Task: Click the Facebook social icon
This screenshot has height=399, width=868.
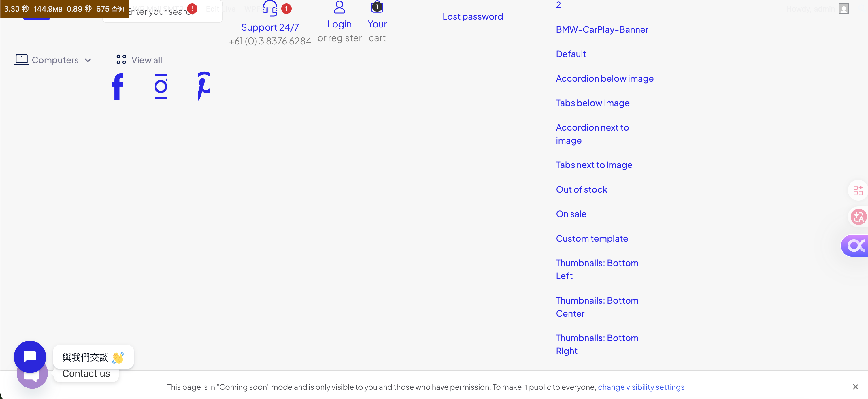Action: (117, 86)
